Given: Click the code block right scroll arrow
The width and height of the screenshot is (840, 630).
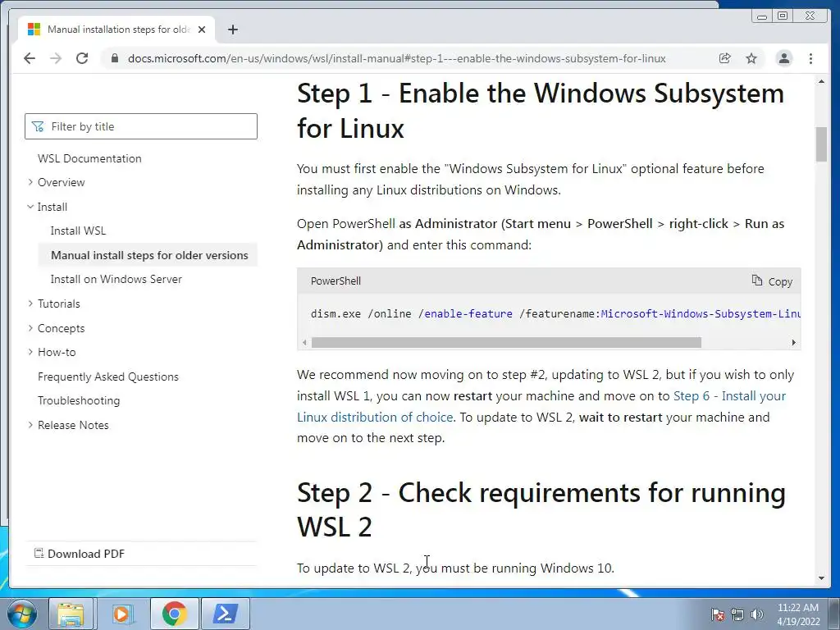Looking at the screenshot, I should 793,342.
